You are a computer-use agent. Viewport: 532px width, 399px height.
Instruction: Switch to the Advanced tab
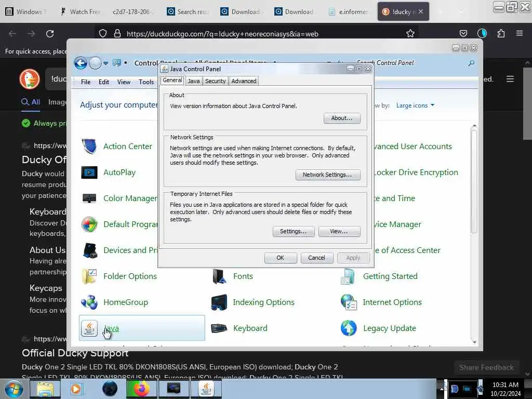point(244,81)
